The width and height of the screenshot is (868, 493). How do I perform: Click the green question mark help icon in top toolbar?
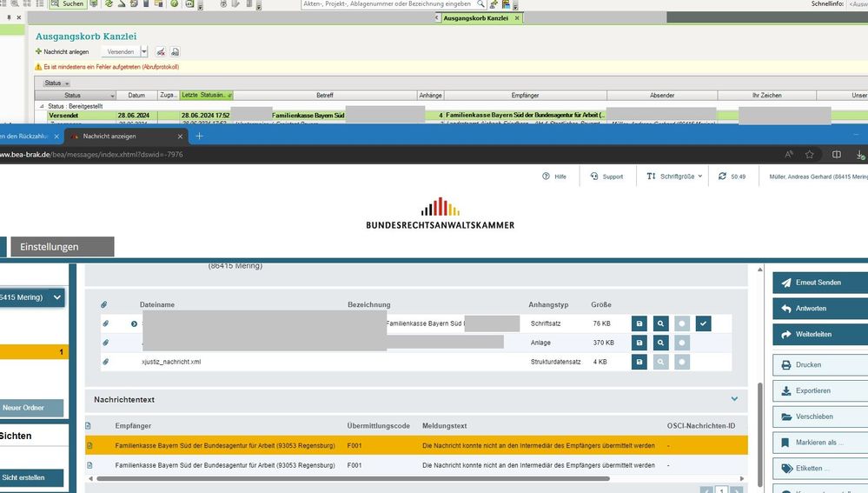click(175, 3)
